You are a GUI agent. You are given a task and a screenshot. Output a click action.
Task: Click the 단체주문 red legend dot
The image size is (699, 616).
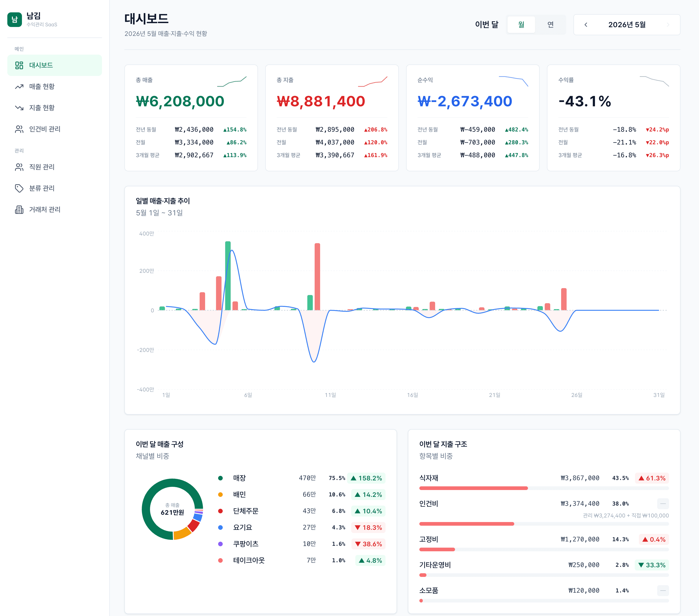[x=221, y=511]
